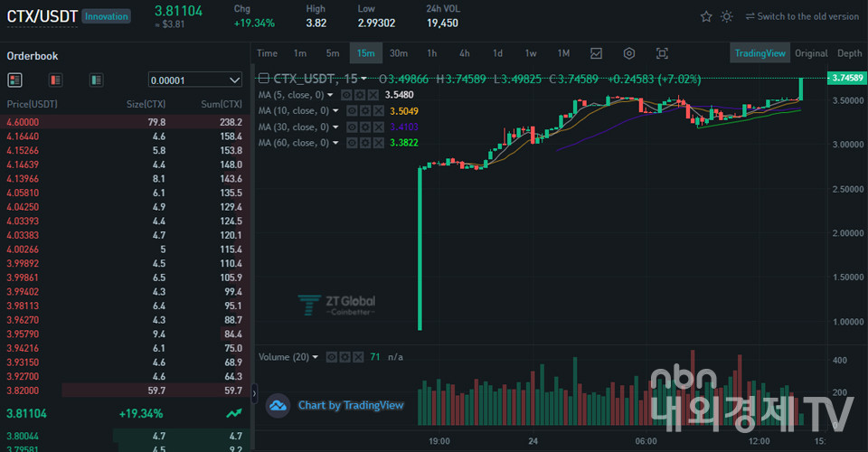Screen dimensions: 868x452
Task: Show only buy orders in the orderbook
Action: pos(97,80)
